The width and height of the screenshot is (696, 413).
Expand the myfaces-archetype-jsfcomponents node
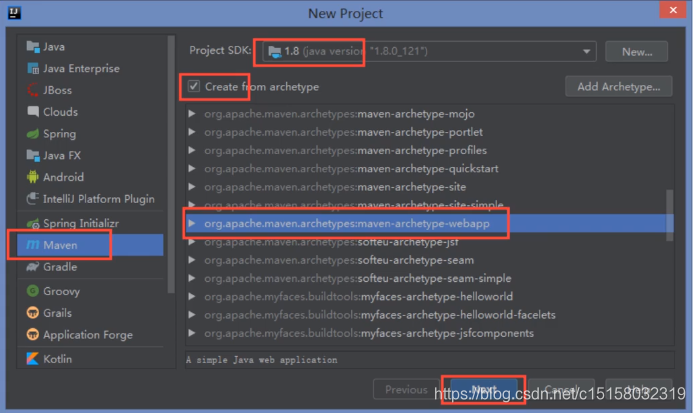point(192,333)
